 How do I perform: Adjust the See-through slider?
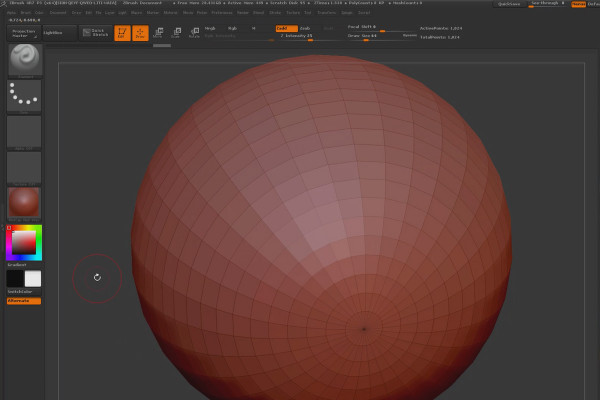pos(548,4)
